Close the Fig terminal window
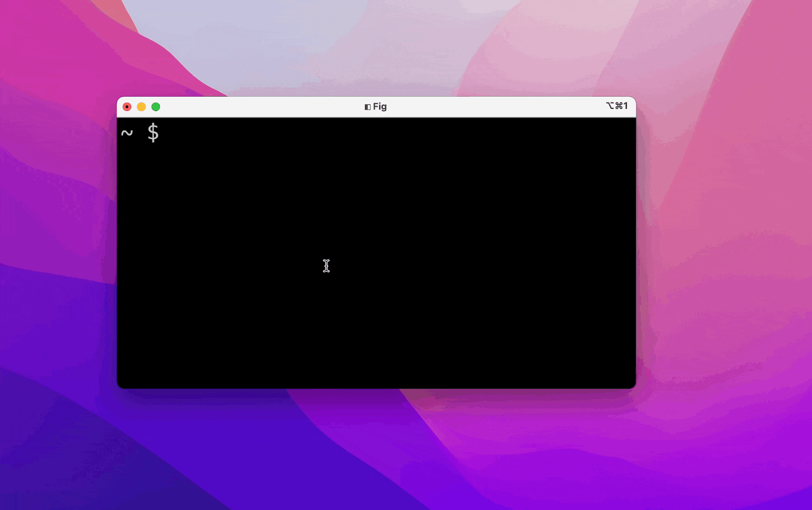Screen dimensions: 812x510 pyautogui.click(x=127, y=107)
